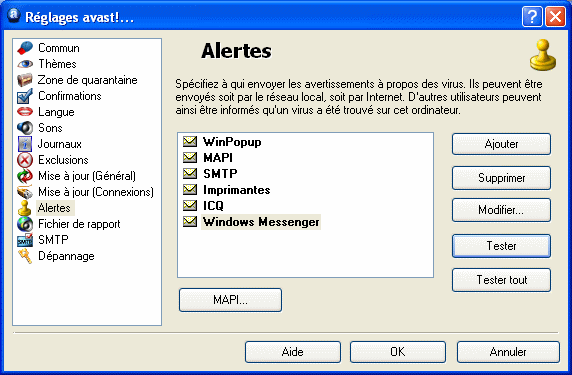Click the SMTP sidebar icon
The width and height of the screenshot is (572, 375).
point(25,240)
